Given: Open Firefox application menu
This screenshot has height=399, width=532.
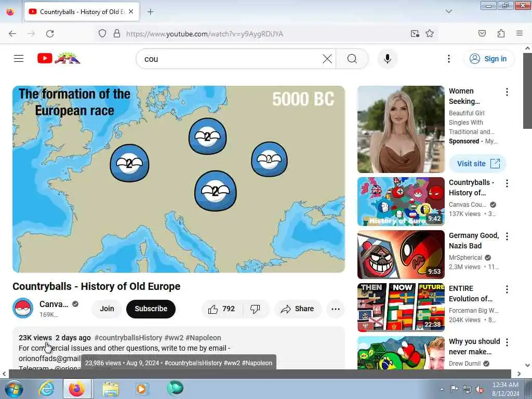Looking at the screenshot, I should (520, 33).
